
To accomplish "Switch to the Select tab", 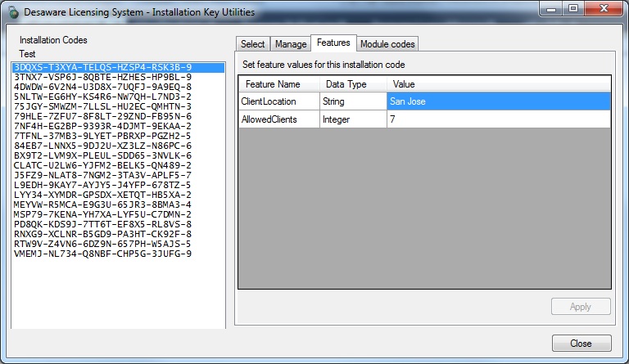I will tap(253, 44).
